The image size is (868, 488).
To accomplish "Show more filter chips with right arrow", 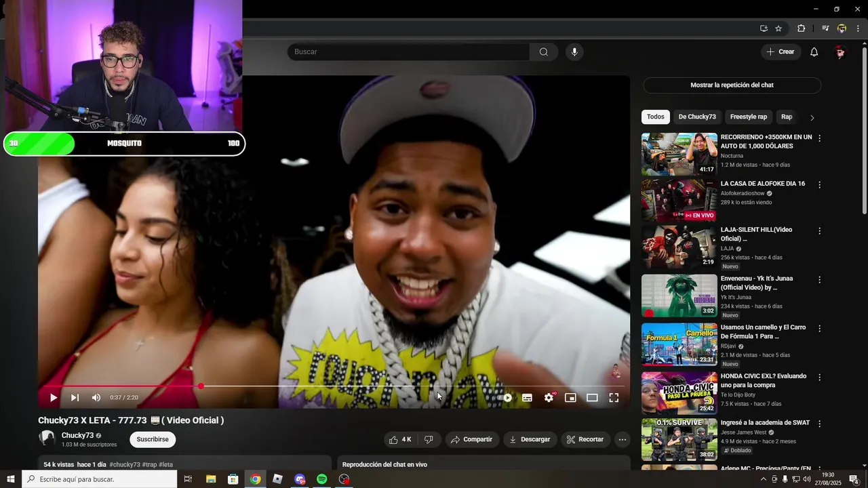I will (x=812, y=118).
